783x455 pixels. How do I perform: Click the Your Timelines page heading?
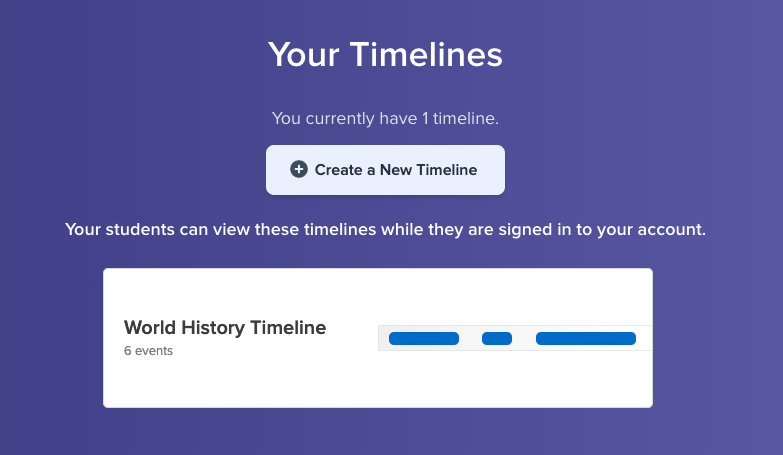click(x=385, y=54)
